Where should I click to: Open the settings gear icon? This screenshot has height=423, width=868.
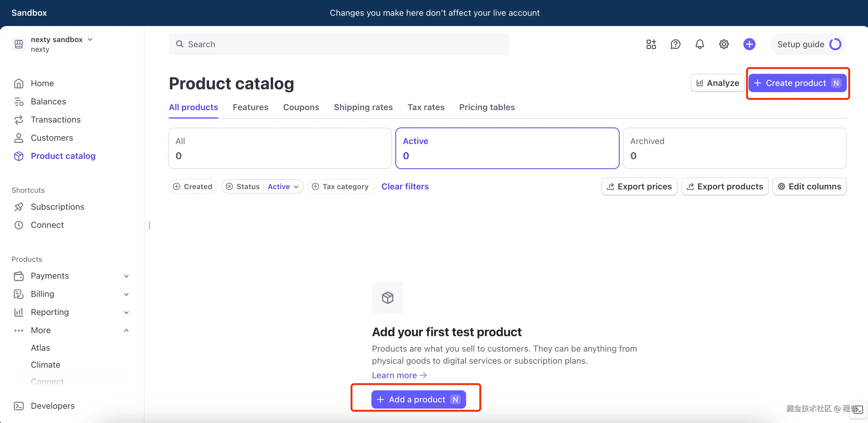click(724, 44)
